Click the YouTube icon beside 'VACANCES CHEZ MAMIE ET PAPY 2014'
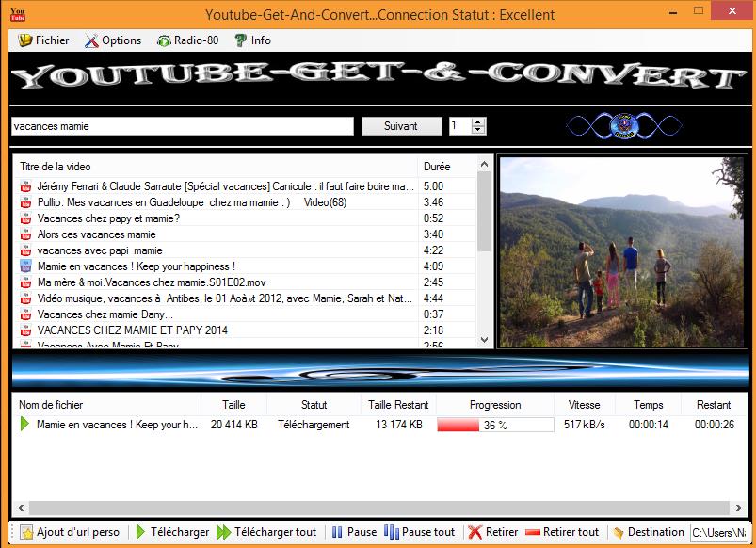 [25, 330]
